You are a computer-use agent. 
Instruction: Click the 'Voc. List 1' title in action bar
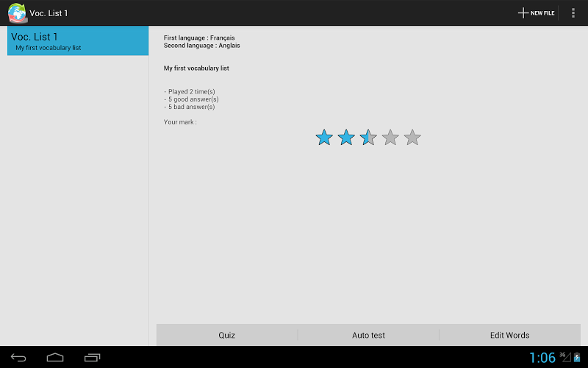pos(49,13)
